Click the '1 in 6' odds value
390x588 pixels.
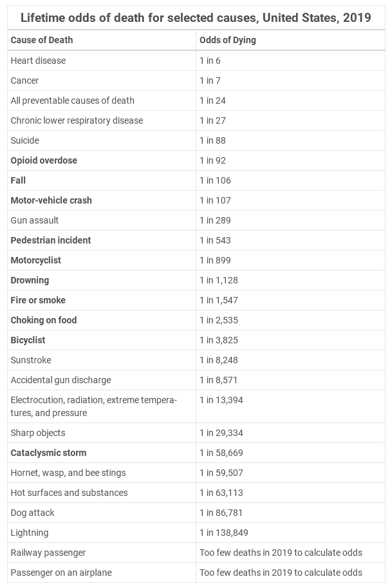pyautogui.click(x=210, y=61)
